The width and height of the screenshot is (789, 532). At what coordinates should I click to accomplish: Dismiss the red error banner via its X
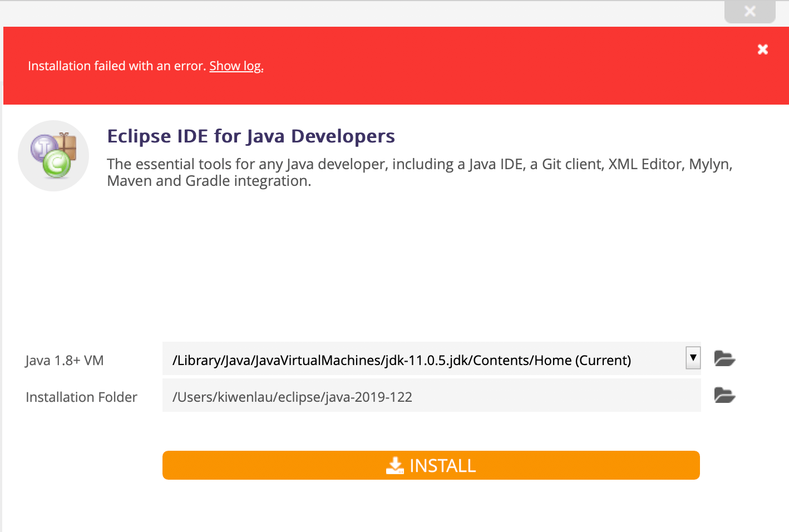pyautogui.click(x=762, y=49)
